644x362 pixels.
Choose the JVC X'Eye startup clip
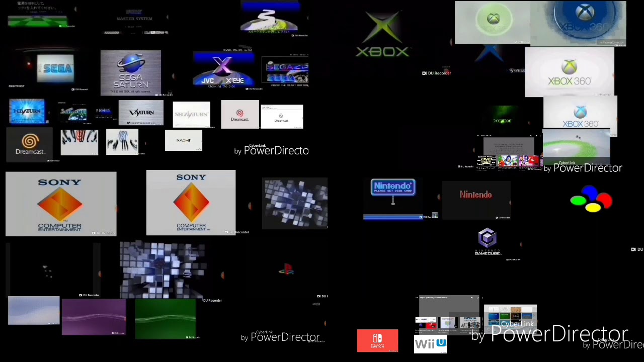point(224,69)
